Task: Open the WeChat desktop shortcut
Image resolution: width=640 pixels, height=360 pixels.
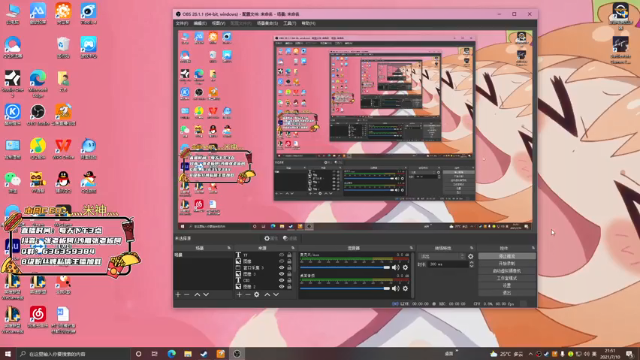Action: click(12, 182)
